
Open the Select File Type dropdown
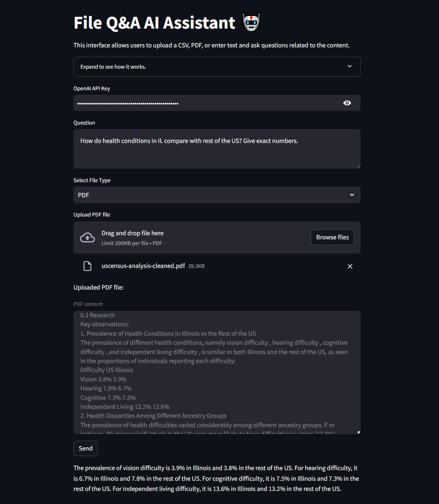217,195
